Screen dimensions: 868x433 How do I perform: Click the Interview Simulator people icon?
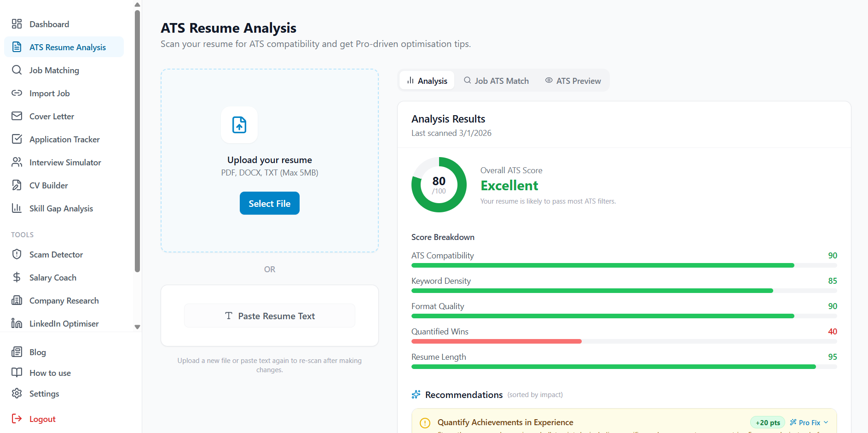pyautogui.click(x=17, y=162)
